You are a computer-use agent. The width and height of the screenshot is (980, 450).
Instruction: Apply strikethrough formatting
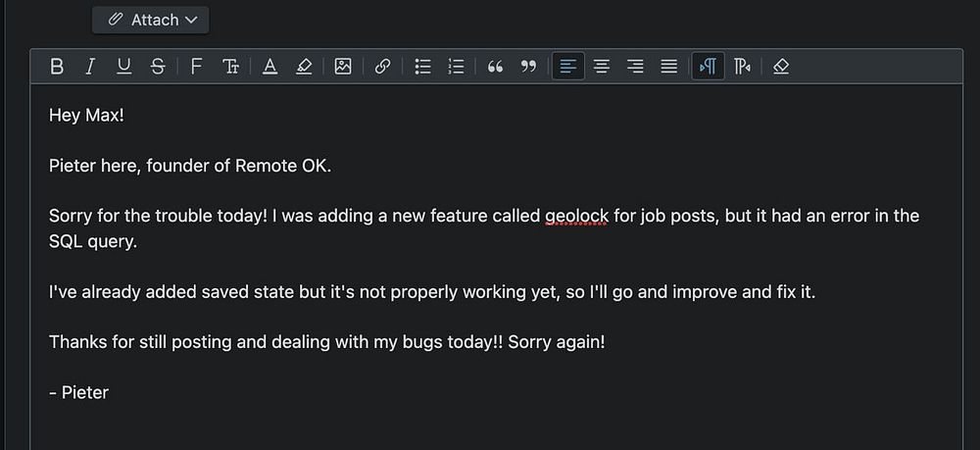coord(158,67)
